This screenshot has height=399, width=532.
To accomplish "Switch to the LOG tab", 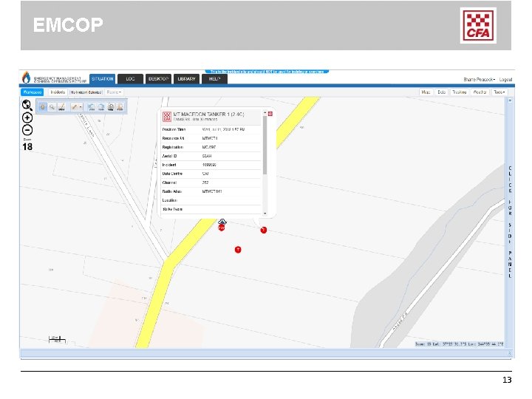I will coord(130,79).
